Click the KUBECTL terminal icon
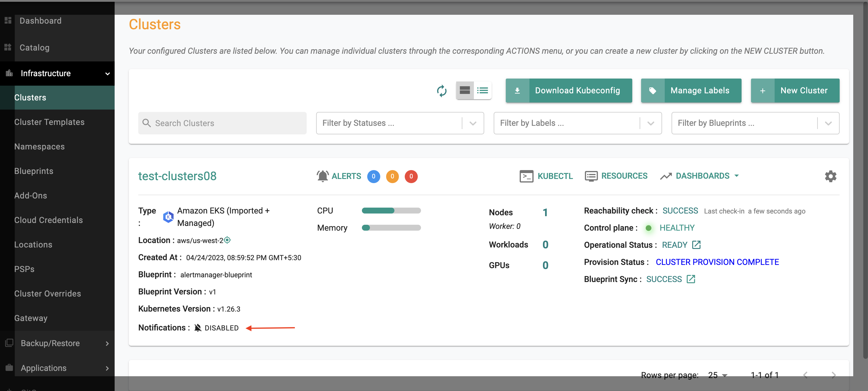Viewport: 868px width, 391px height. click(x=526, y=176)
